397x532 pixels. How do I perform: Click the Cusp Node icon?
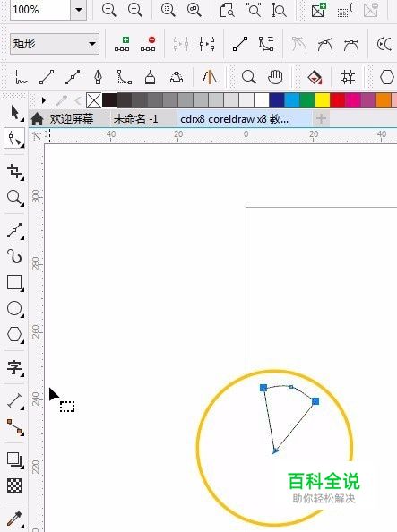point(299,44)
